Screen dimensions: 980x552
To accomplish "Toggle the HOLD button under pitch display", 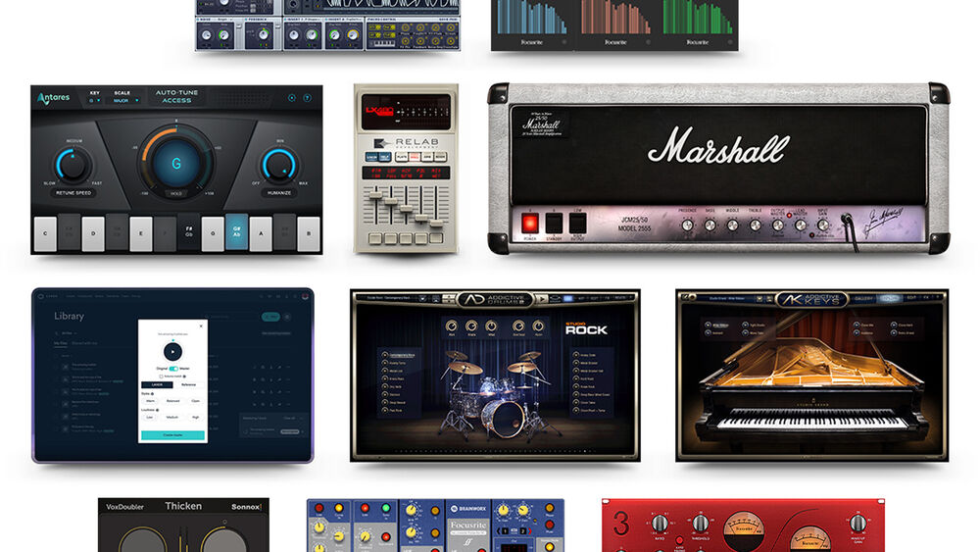I will point(176,193).
